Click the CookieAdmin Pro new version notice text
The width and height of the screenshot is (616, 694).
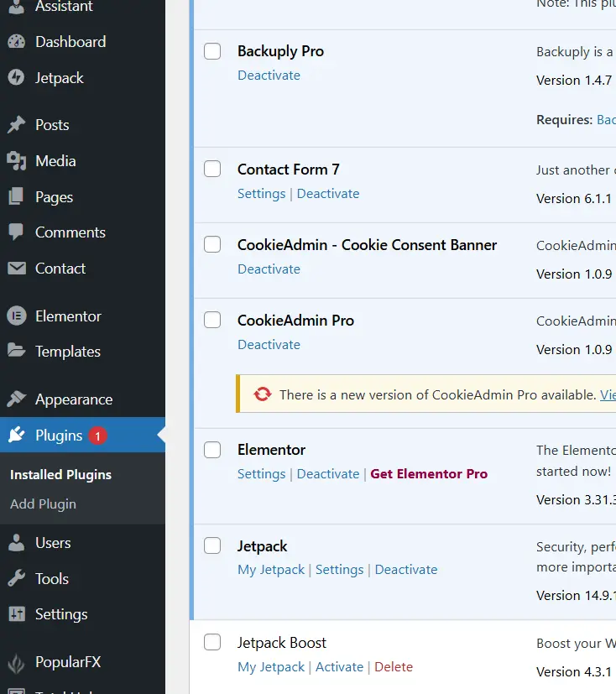[437, 394]
